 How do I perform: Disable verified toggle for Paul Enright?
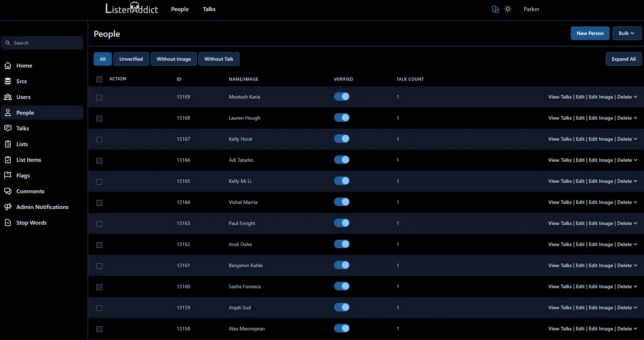(342, 223)
